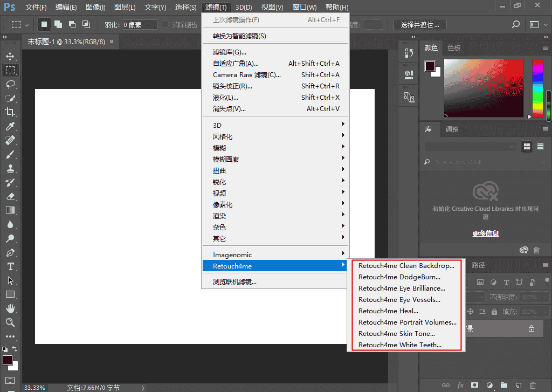
Task: Select the Zoom tool in toolbar
Action: (10, 322)
